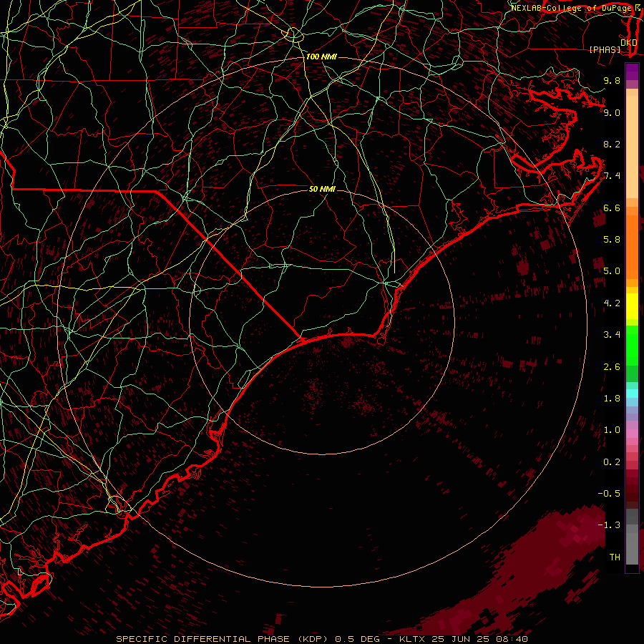The image size is (644, 644).
Task: Click the cyan segment of the color bar
Action: pos(632,394)
